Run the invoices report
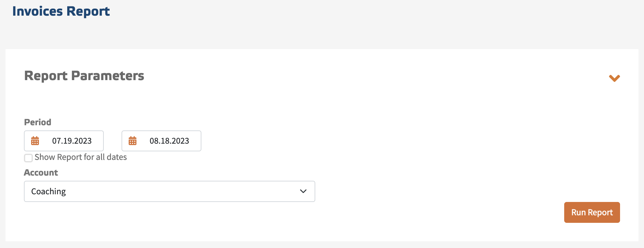 coord(592,212)
